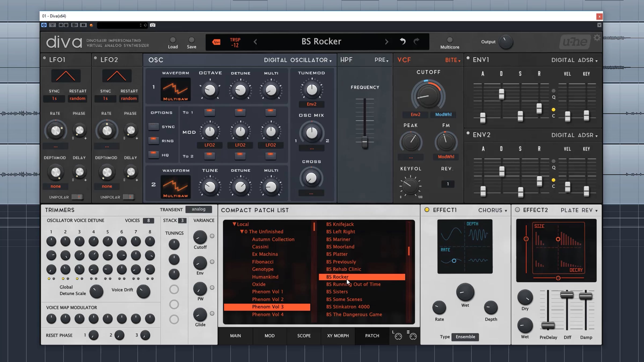Screen dimensions: 644x362
Task: Open the HPF PRE type dropdown
Action: point(381,60)
